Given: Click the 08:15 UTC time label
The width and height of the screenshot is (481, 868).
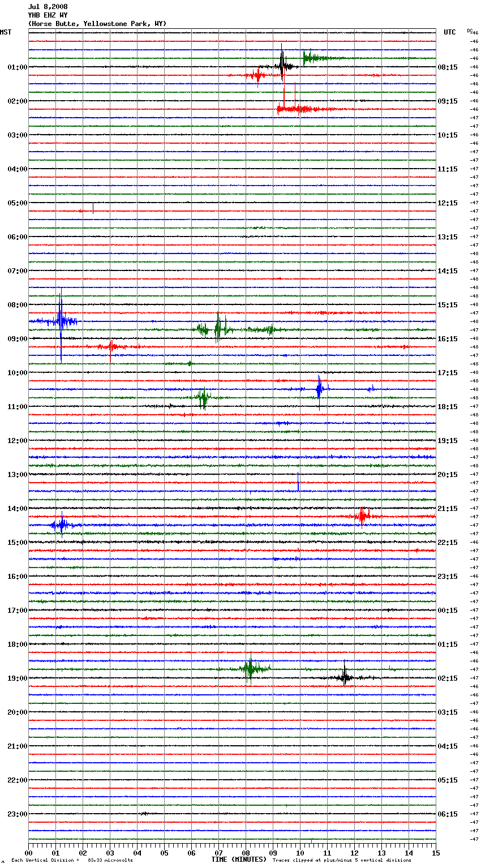Looking at the screenshot, I should tap(448, 67).
